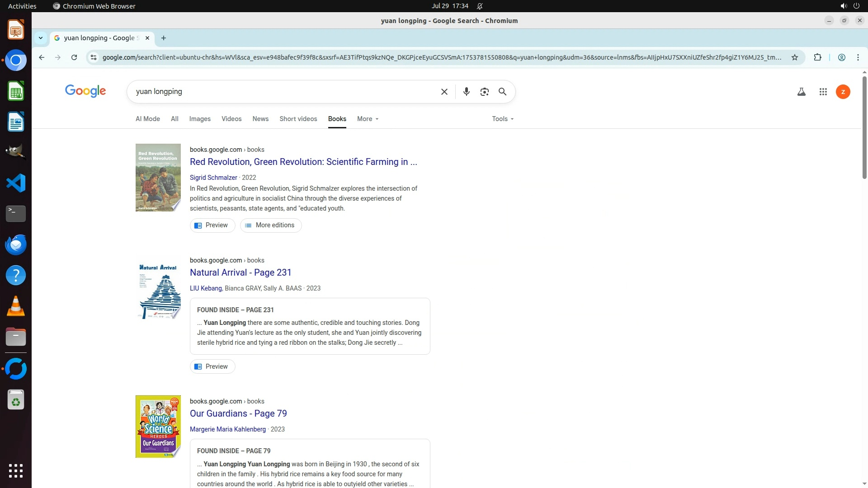Switch to the News tab
This screenshot has width=868, height=488.
[260, 119]
